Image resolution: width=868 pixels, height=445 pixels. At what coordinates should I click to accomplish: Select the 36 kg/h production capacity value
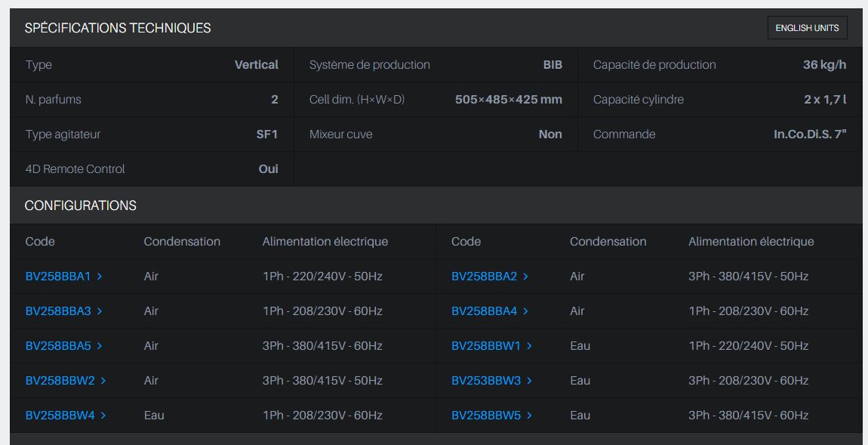click(x=824, y=65)
